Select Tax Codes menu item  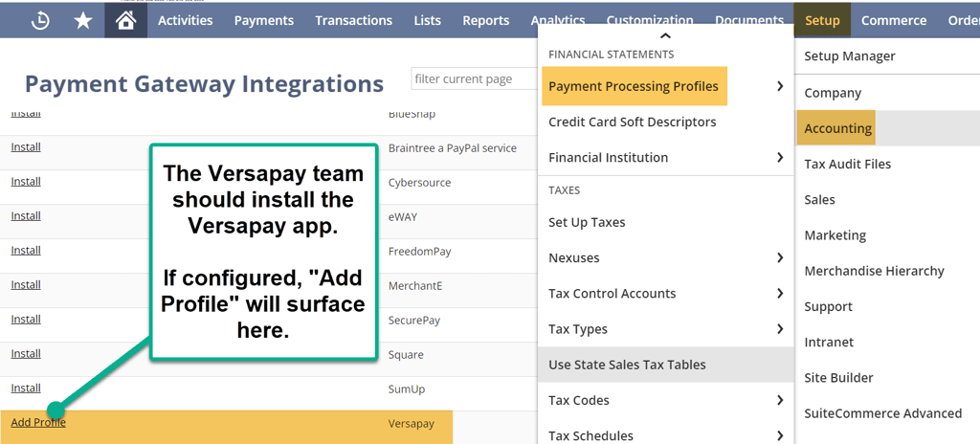(x=579, y=400)
